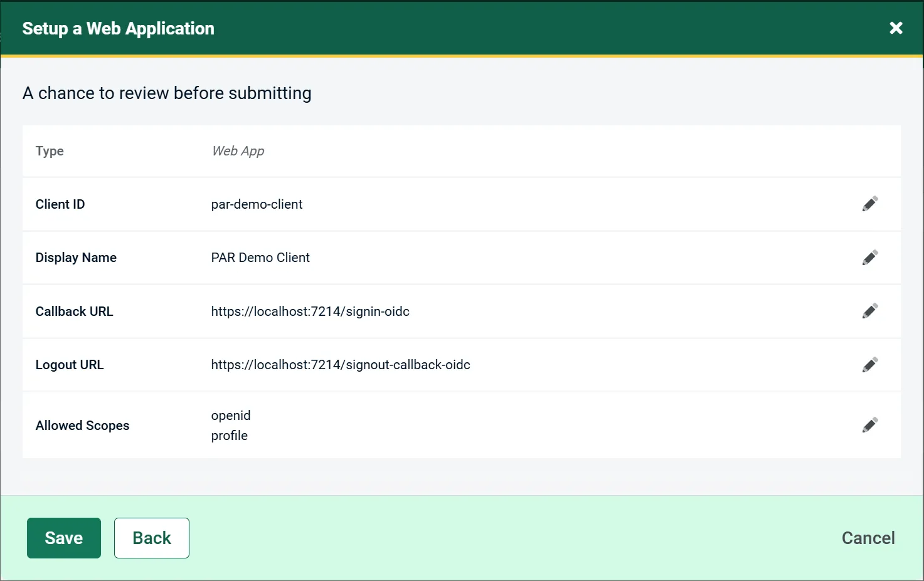Click the edit pencil icon for Allowed Scopes
924x581 pixels.
[870, 424]
